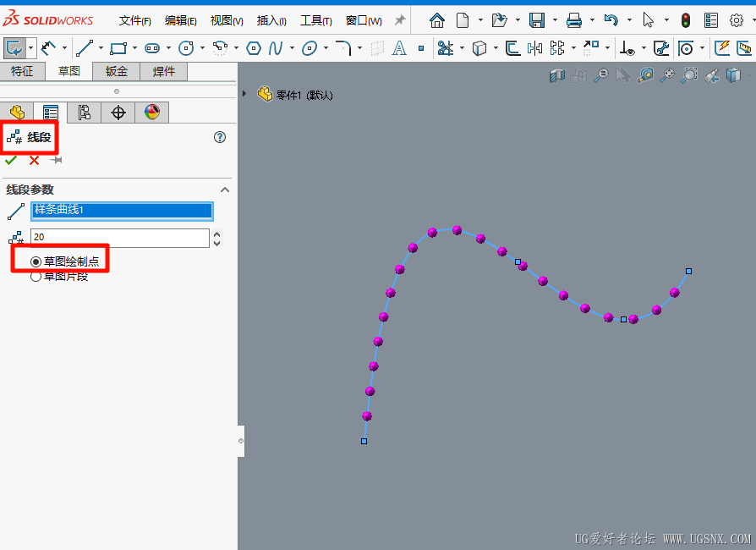Open the PropertyManager tab icon
This screenshot has height=550, width=756.
[50, 113]
